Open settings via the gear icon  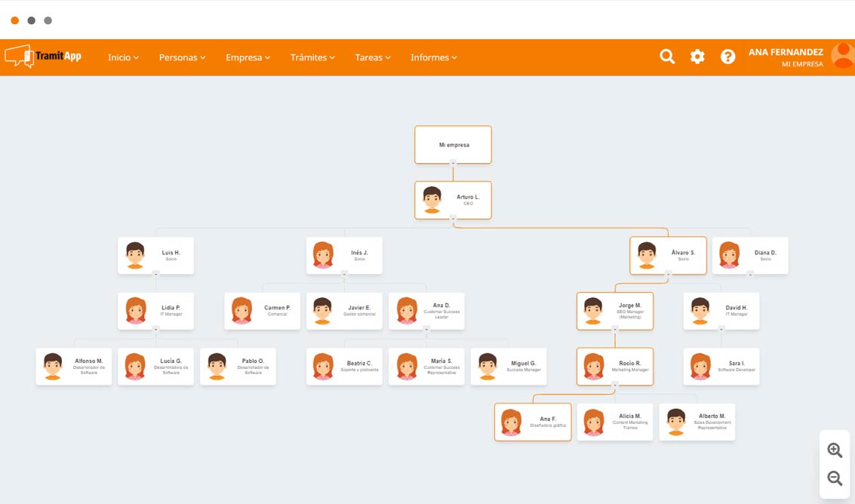coord(697,57)
